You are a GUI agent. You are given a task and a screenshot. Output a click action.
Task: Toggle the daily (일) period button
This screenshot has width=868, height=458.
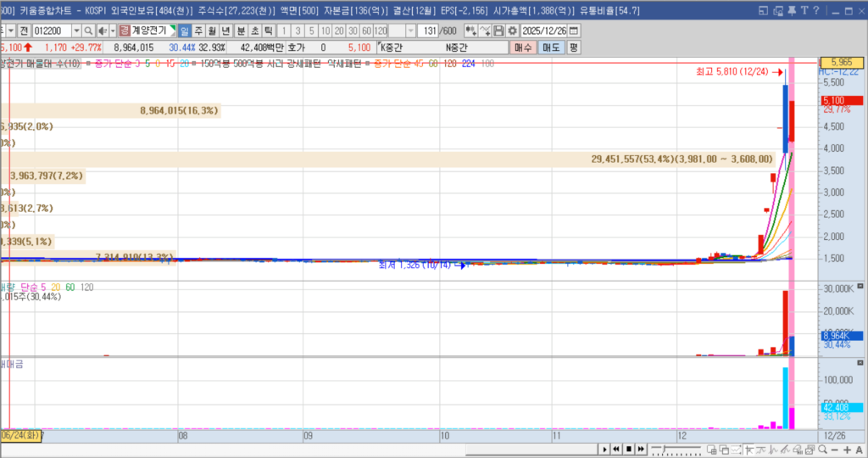[x=185, y=31]
